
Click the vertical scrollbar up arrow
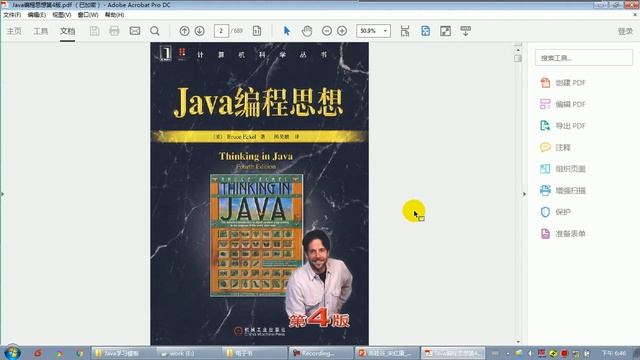[x=518, y=50]
